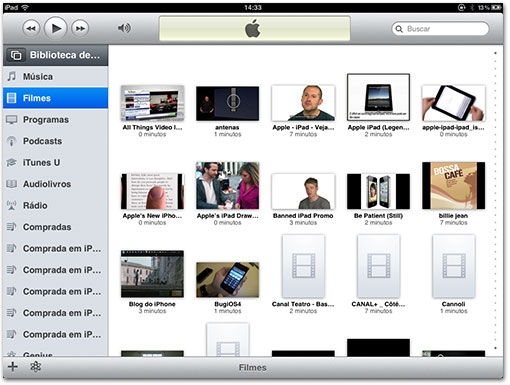The image size is (510, 385).
Task: Open the Canal Teatro - Bas... placeholder thumbnail
Action: (303, 266)
